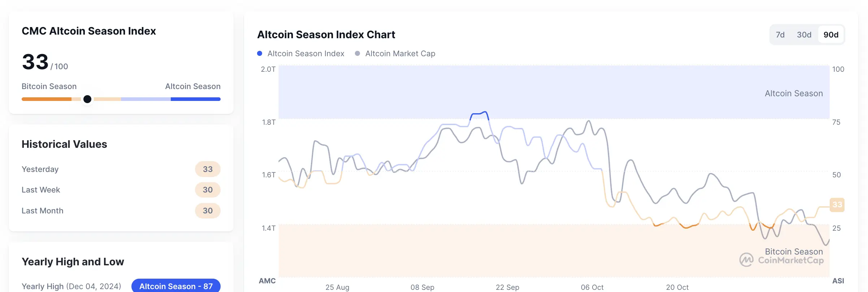Click the Last Week value badge showing 30
Viewport: 868px width, 292px height.
click(x=208, y=190)
